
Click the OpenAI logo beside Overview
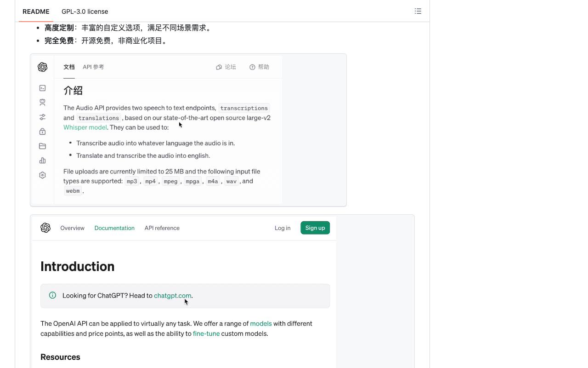click(45, 228)
